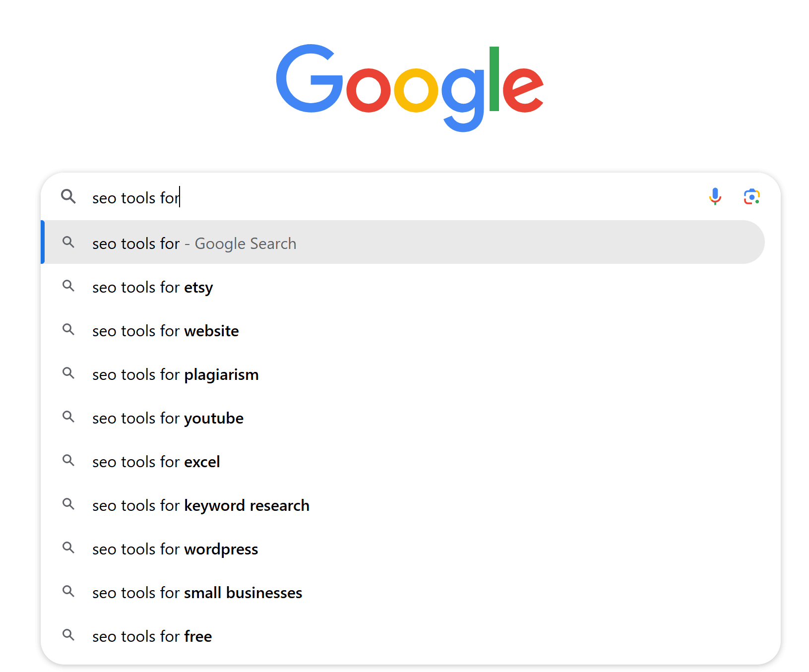
Task: Select the "seo tools for excel" suggestion
Action: 403,461
